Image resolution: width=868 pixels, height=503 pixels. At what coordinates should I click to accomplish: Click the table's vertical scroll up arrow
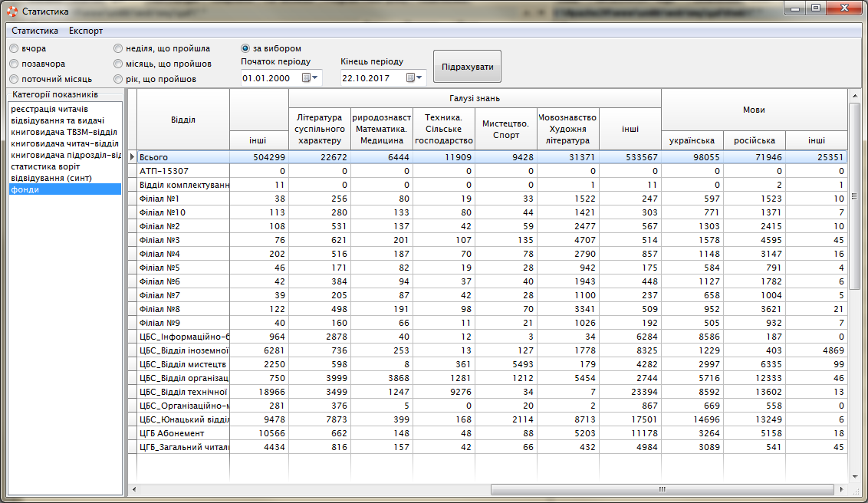tap(854, 95)
